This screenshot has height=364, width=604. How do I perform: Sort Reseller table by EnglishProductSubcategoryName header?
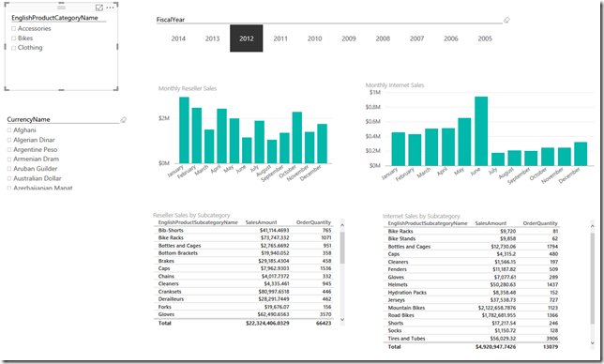coord(198,222)
